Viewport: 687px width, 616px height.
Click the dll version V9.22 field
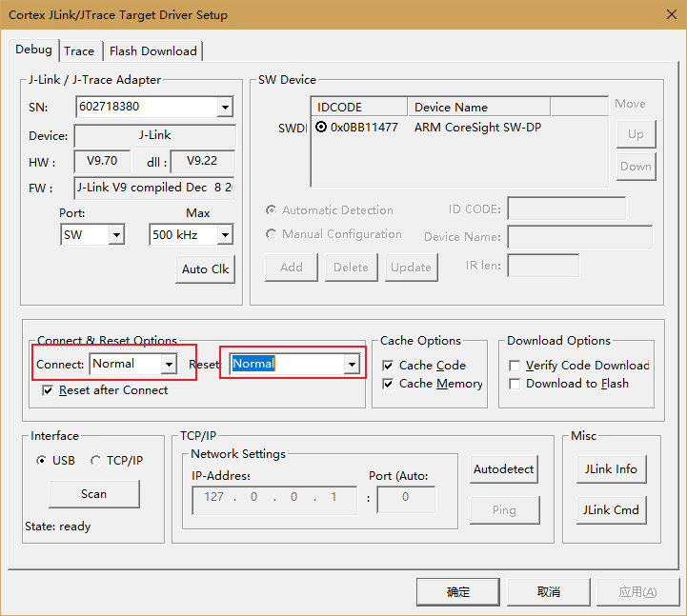click(x=202, y=161)
